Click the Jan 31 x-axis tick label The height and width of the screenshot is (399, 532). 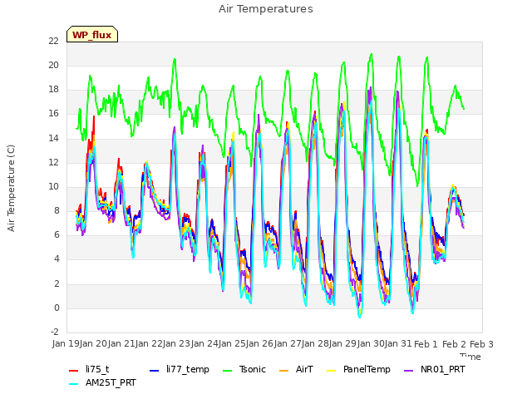pyautogui.click(x=399, y=343)
